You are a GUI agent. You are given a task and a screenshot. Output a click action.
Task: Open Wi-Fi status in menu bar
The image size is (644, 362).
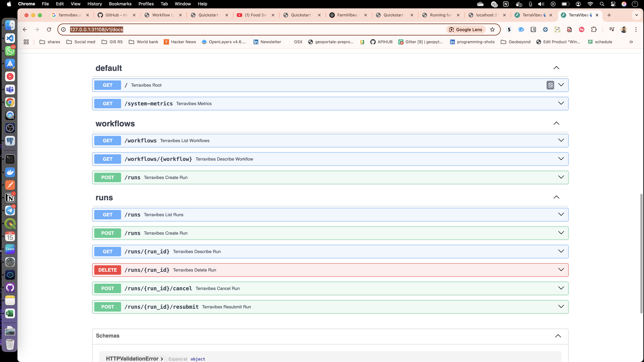point(590,4)
